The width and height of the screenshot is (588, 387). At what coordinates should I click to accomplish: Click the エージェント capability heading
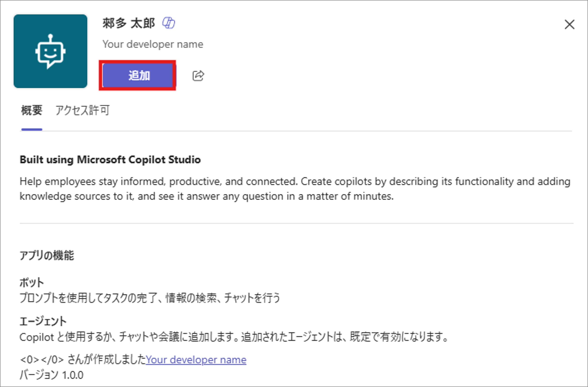[x=43, y=321]
